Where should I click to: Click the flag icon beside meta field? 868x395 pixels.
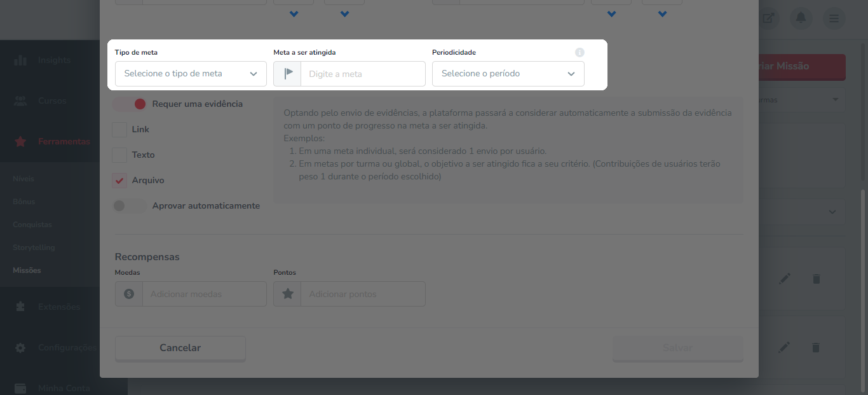(288, 74)
